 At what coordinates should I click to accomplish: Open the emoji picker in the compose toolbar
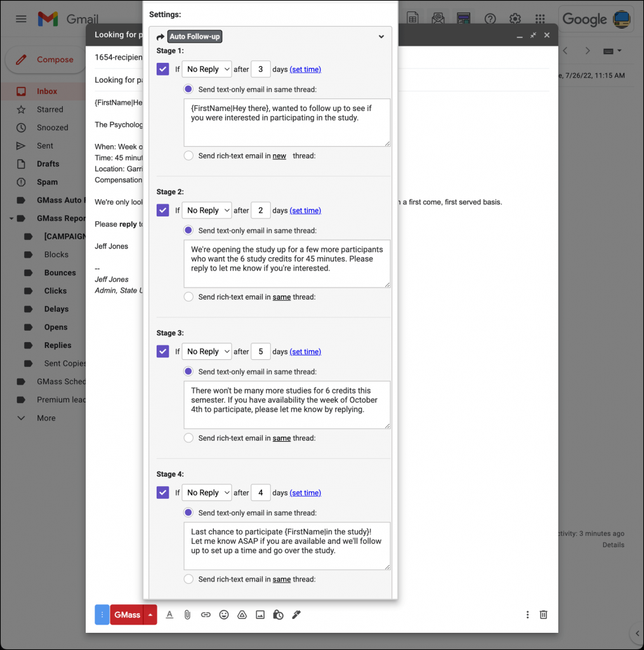coord(224,614)
